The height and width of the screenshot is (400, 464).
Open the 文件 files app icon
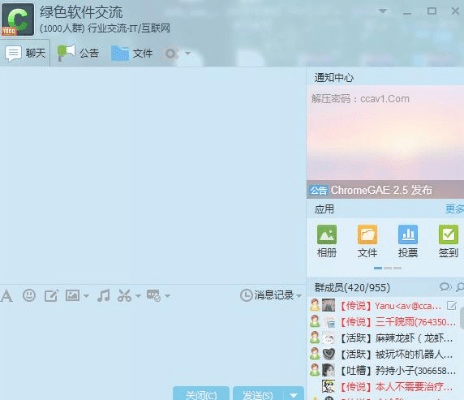[367, 241]
